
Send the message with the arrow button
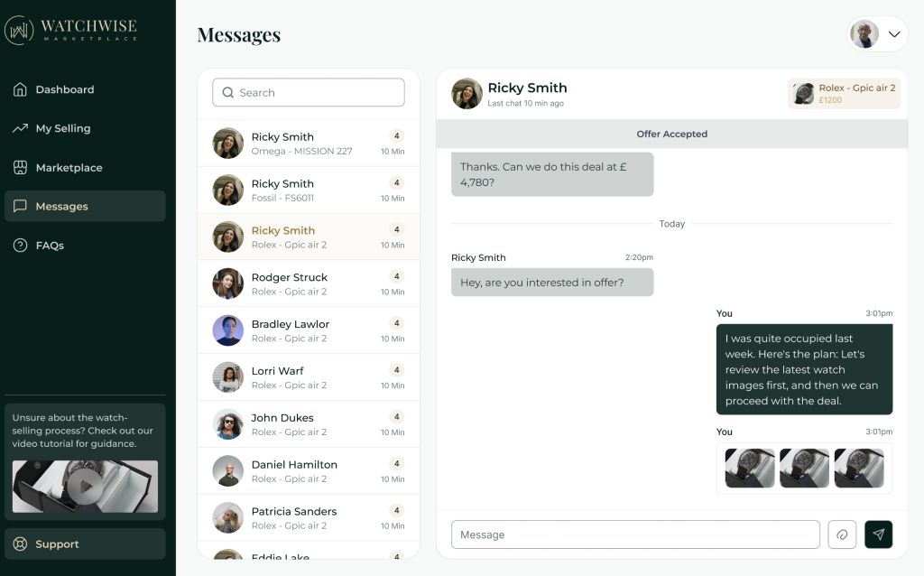[879, 534]
